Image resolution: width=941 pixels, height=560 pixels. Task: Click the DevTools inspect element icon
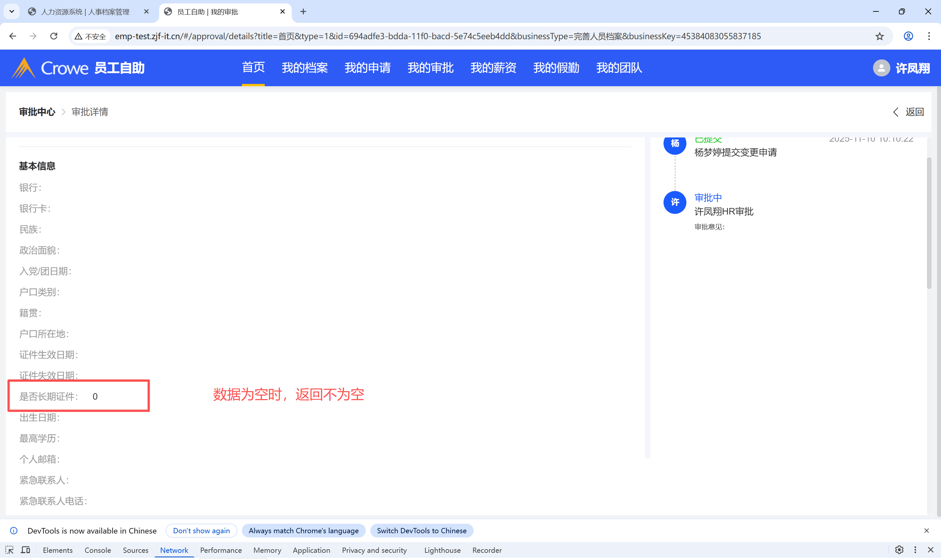(9, 550)
